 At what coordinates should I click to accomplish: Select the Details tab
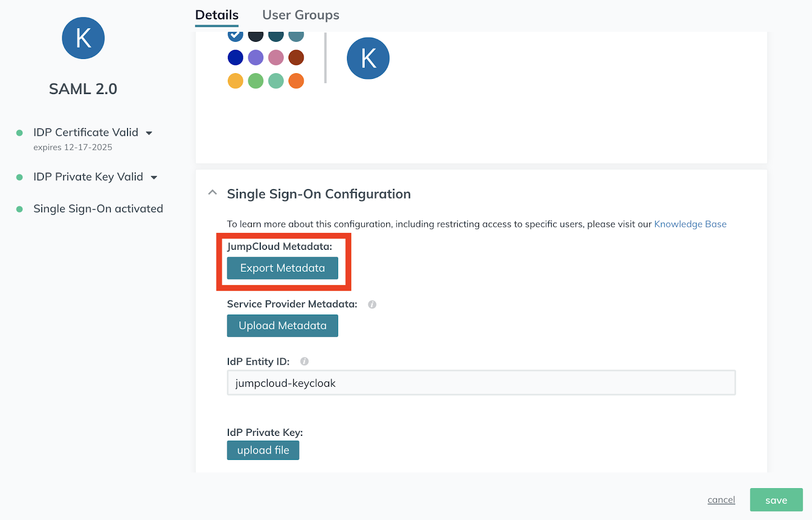click(216, 15)
